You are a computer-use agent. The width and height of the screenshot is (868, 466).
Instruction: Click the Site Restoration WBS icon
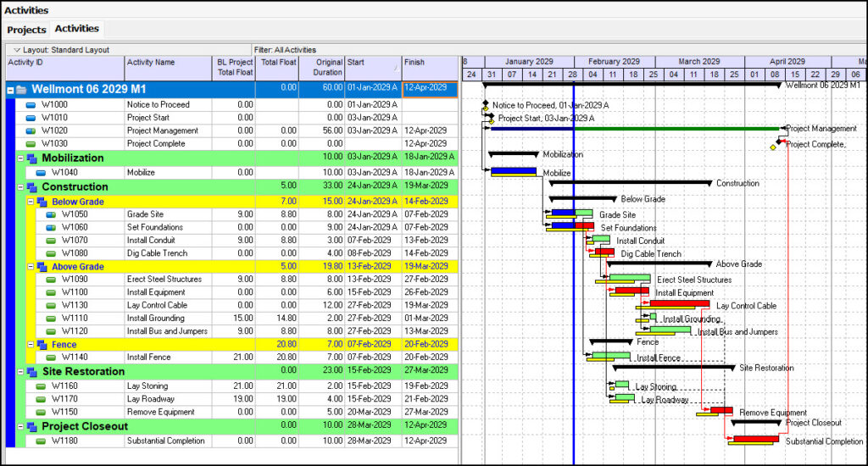(32, 372)
